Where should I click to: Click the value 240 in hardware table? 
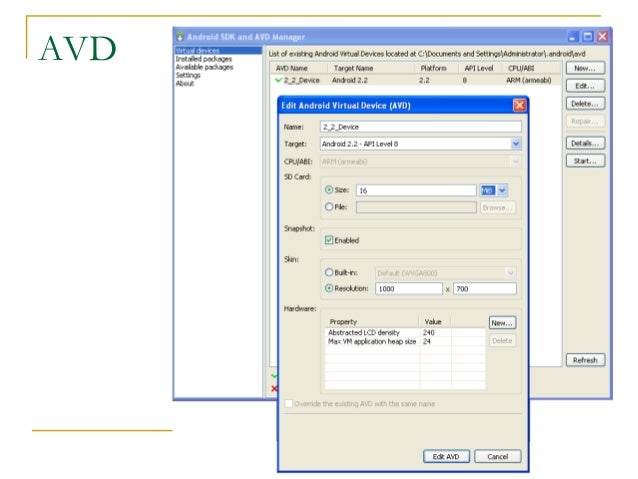428,332
